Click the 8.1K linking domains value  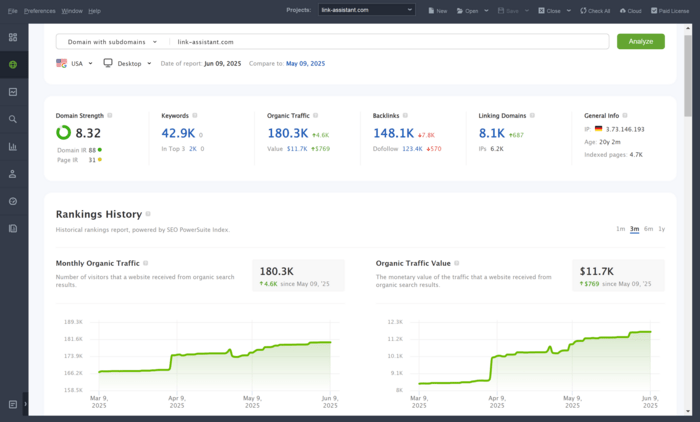pos(492,133)
